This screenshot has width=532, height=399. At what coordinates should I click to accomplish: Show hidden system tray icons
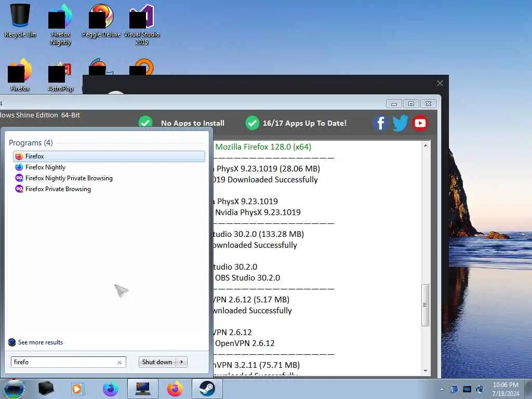pyautogui.click(x=442, y=390)
